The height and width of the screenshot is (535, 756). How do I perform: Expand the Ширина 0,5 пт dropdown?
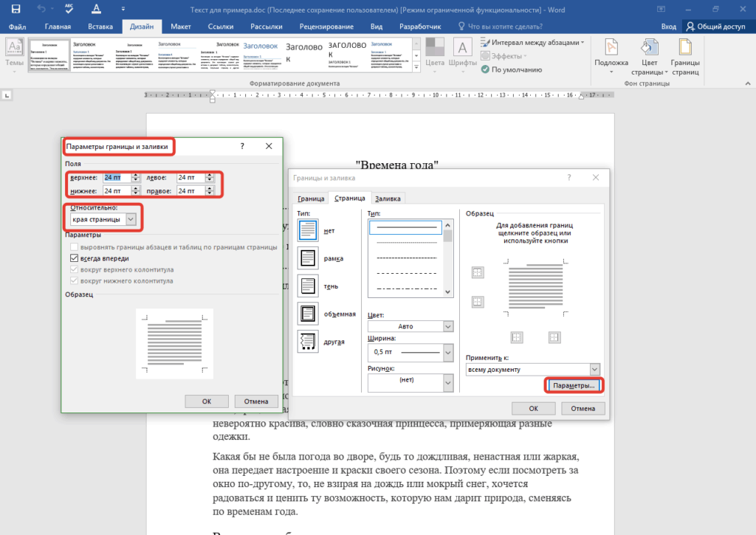(x=447, y=352)
